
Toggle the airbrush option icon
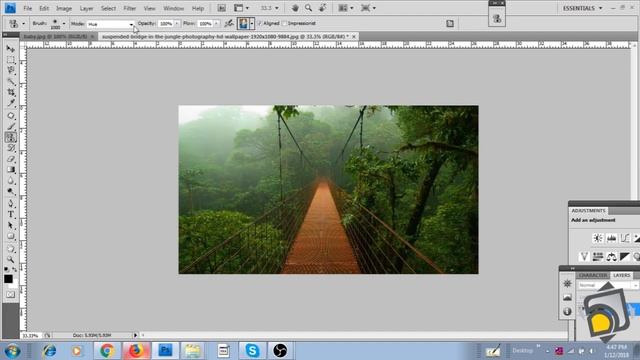[x=229, y=24]
